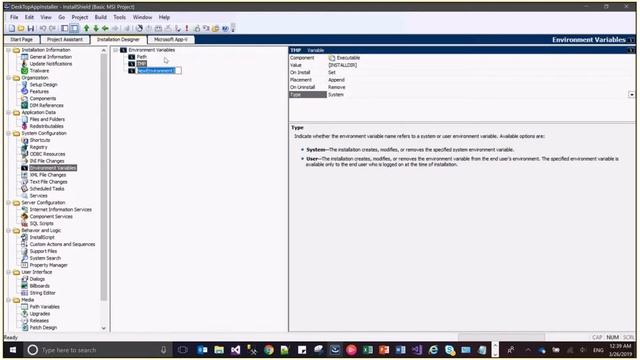The image size is (640, 360).
Task: Open XML File Changes view
Action: [x=48, y=175]
